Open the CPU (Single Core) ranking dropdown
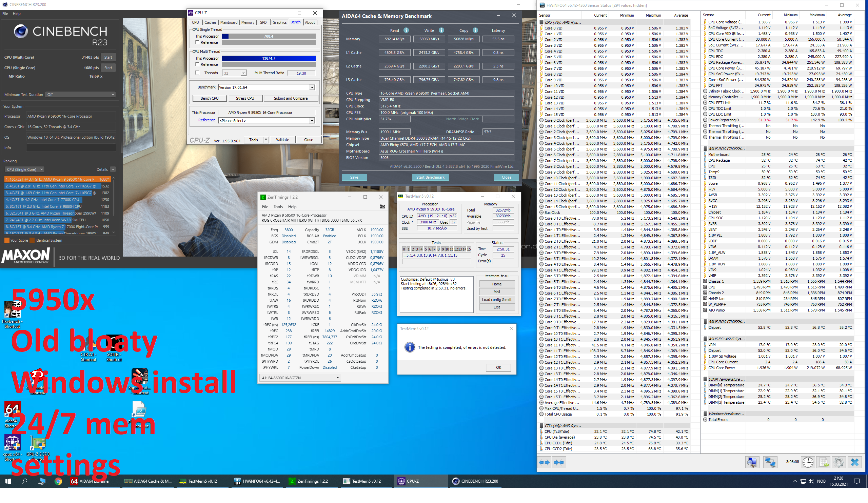 24,169
